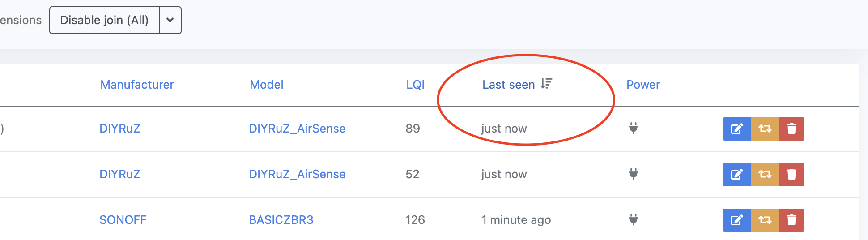This screenshot has height=240, width=868.
Task: Sort table by Power column
Action: tap(643, 85)
